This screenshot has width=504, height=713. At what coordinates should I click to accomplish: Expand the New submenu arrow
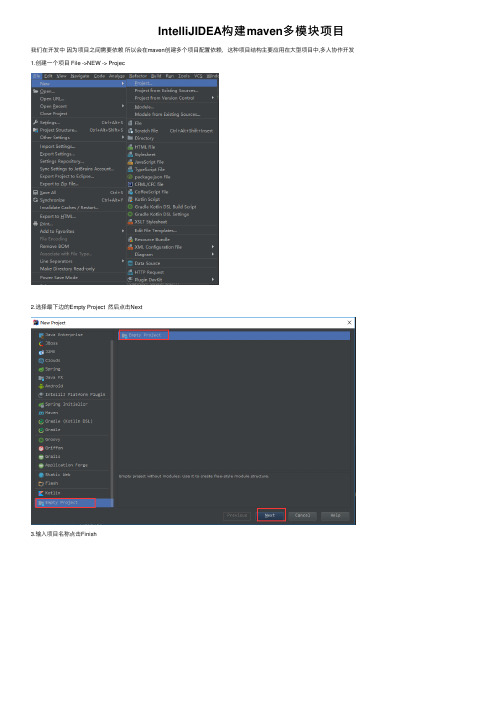click(123, 84)
